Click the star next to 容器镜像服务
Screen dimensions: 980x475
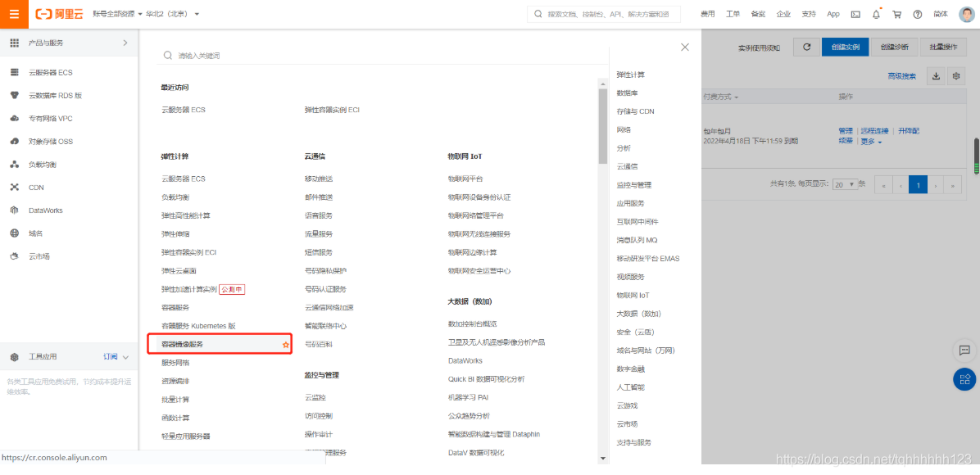click(x=286, y=344)
